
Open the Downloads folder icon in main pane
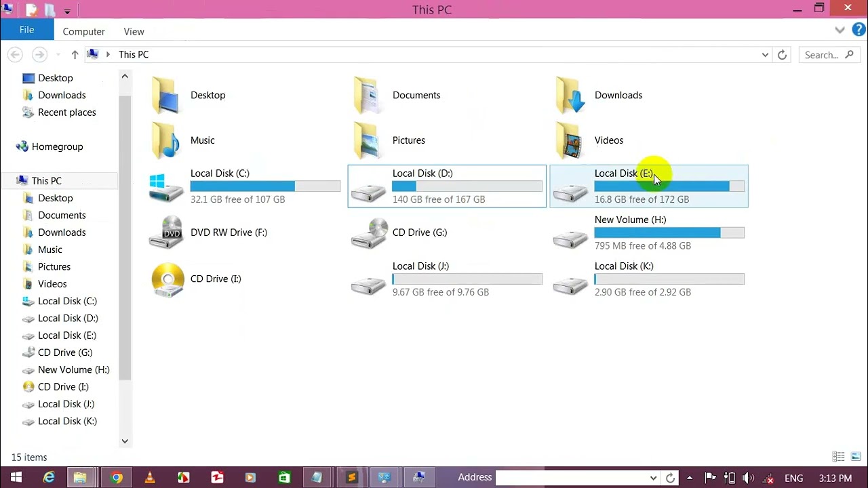pos(570,96)
